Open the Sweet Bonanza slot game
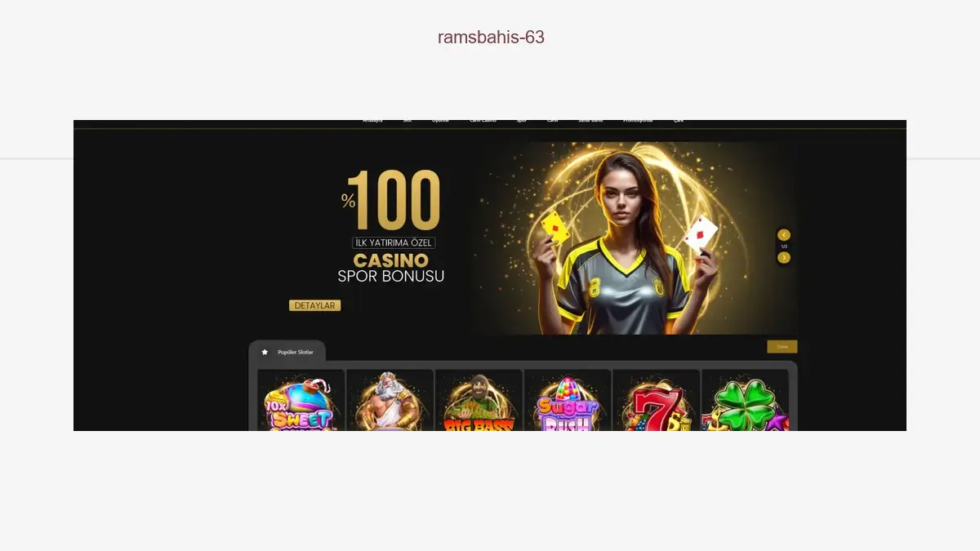The image size is (980, 551). pyautogui.click(x=301, y=401)
